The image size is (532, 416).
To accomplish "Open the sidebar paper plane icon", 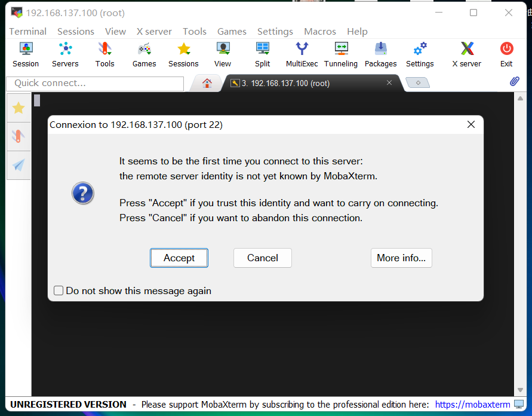I will pos(19,165).
